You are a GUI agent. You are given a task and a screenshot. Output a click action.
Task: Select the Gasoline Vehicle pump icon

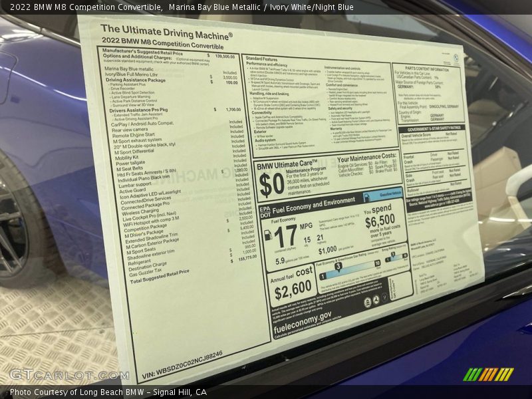tap(367, 196)
